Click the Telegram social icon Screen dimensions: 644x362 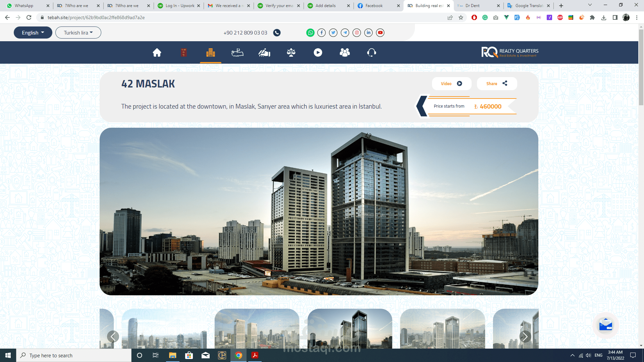[345, 33]
